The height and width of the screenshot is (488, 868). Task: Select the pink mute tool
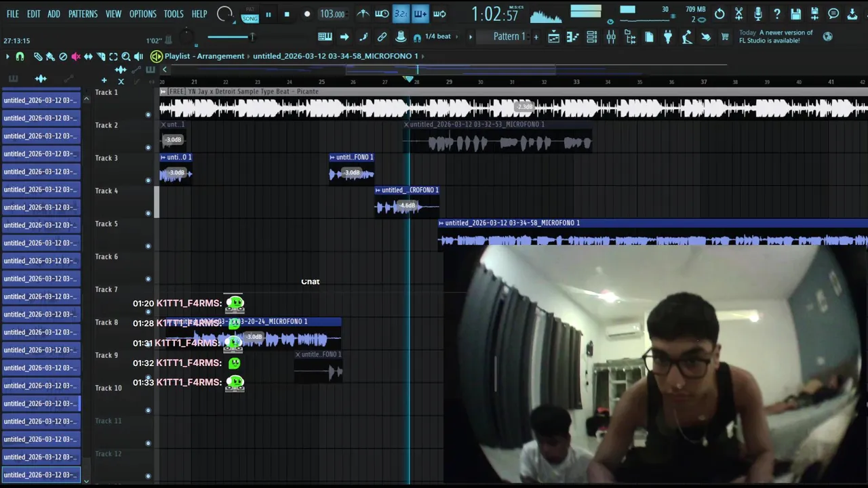tap(75, 56)
